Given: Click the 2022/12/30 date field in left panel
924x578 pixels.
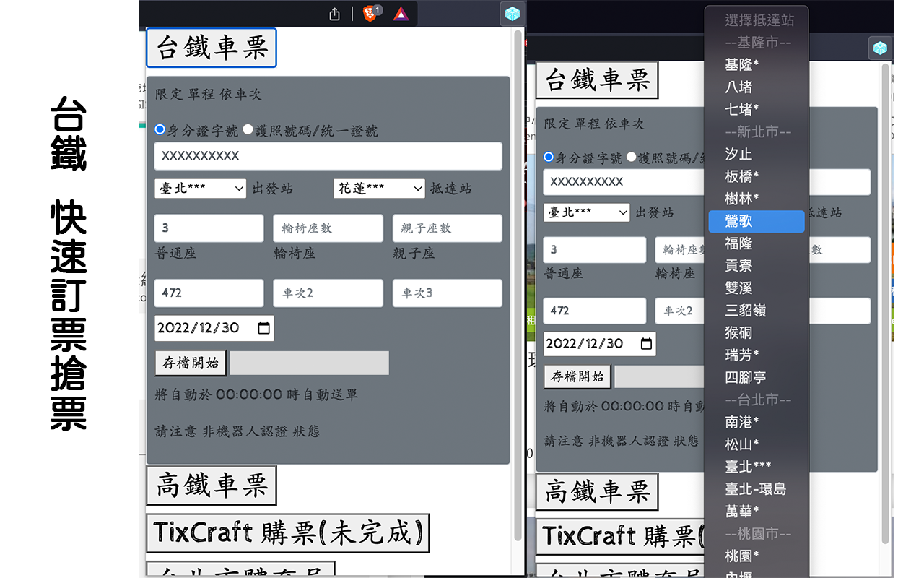Looking at the screenshot, I should click(x=214, y=328).
